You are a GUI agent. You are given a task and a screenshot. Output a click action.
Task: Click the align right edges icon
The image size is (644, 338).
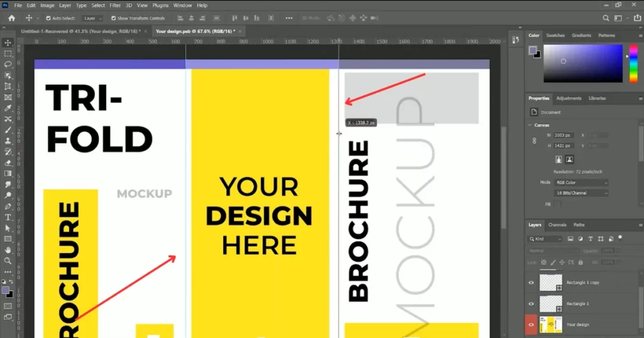click(202, 18)
